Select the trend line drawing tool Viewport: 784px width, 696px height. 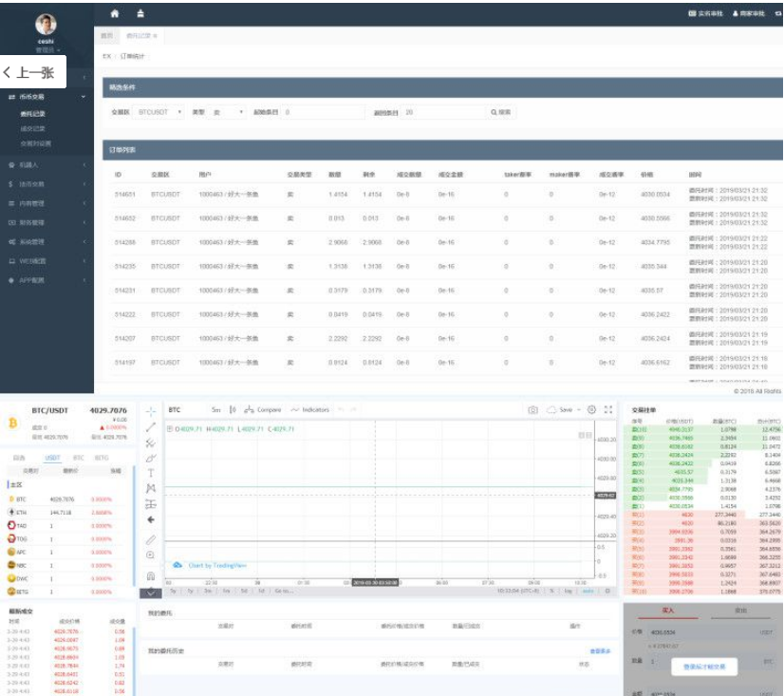151,427
